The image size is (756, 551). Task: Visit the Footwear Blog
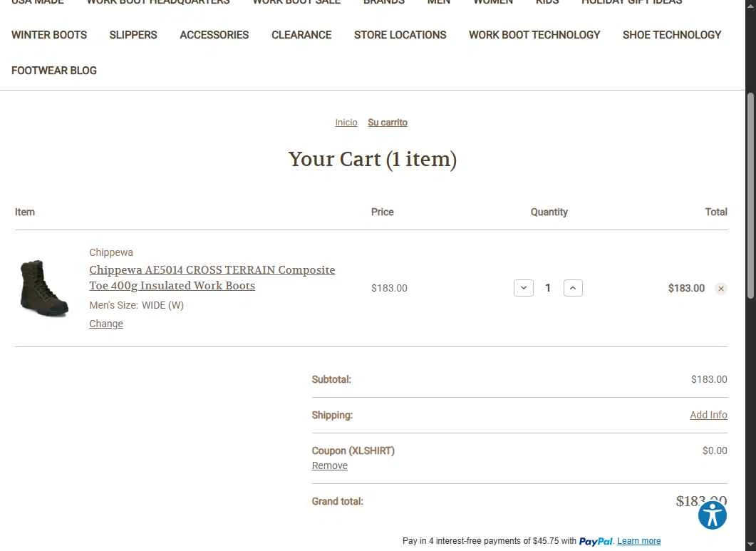click(54, 71)
